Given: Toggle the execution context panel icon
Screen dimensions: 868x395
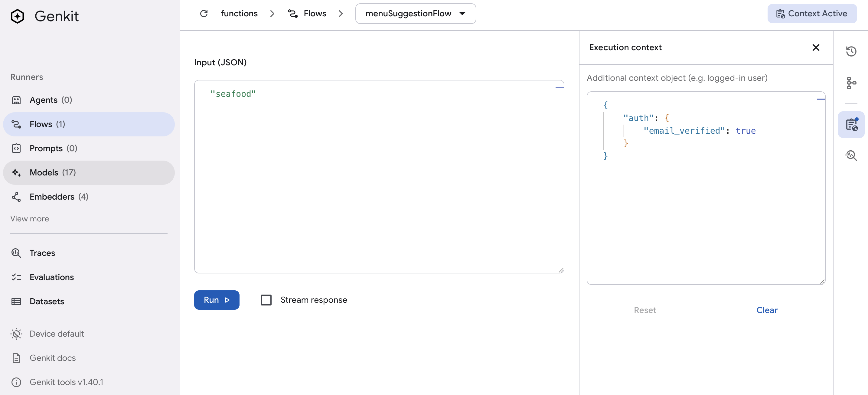Looking at the screenshot, I should [x=851, y=124].
